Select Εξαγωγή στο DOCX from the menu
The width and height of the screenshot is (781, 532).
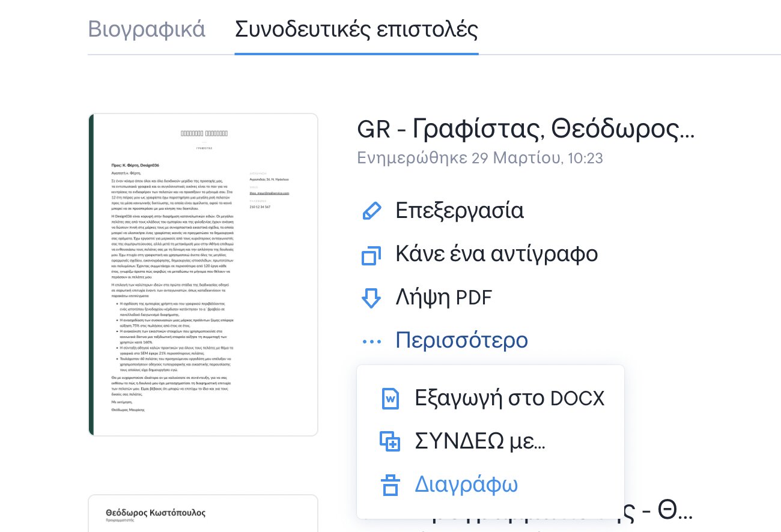(x=509, y=398)
